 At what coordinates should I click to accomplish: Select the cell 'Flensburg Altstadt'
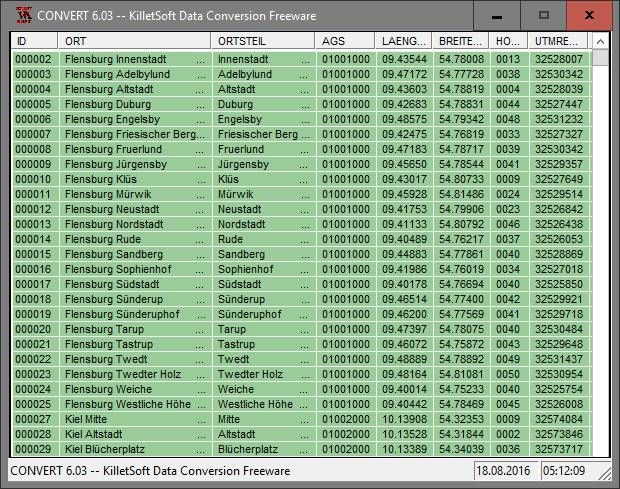tap(135, 89)
